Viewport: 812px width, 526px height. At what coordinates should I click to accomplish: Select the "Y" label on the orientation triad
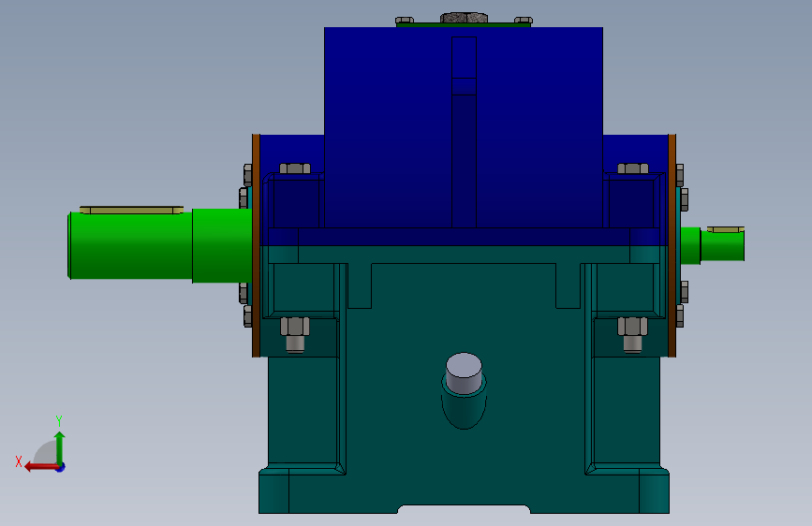[59, 420]
